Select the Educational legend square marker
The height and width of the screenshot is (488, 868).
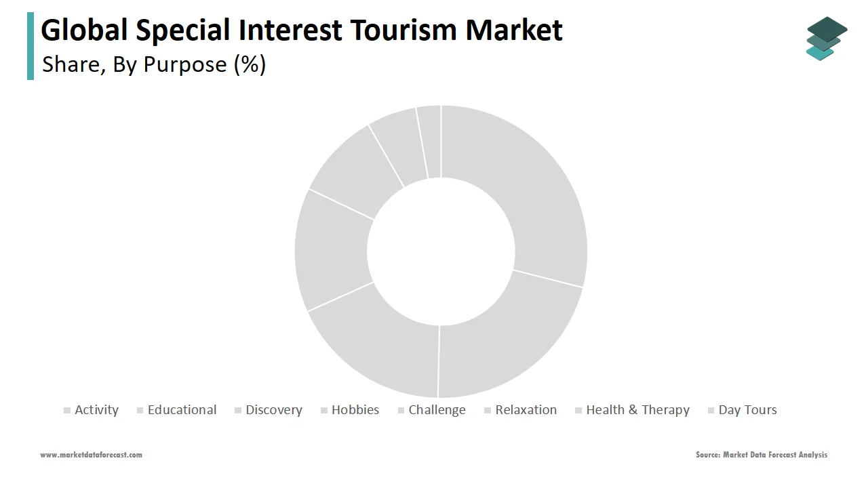click(x=140, y=411)
